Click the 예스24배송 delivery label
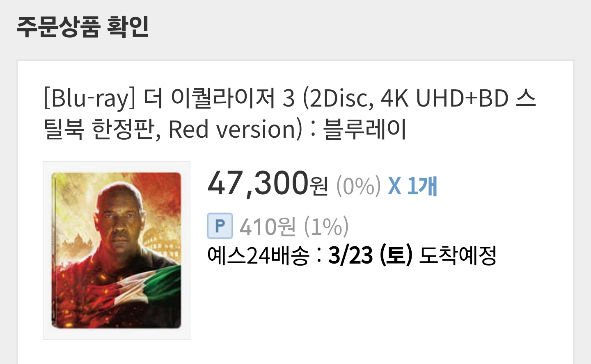Viewport: 591px width, 364px height. click(x=258, y=255)
